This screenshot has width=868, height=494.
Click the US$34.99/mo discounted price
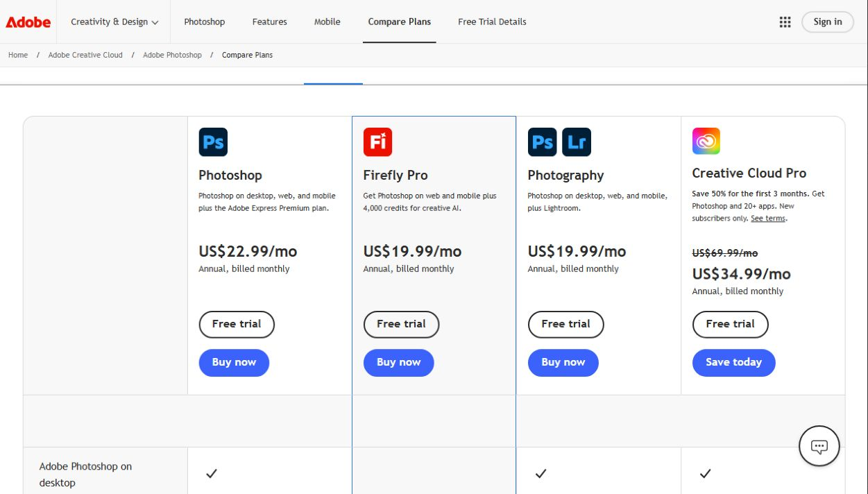click(741, 274)
